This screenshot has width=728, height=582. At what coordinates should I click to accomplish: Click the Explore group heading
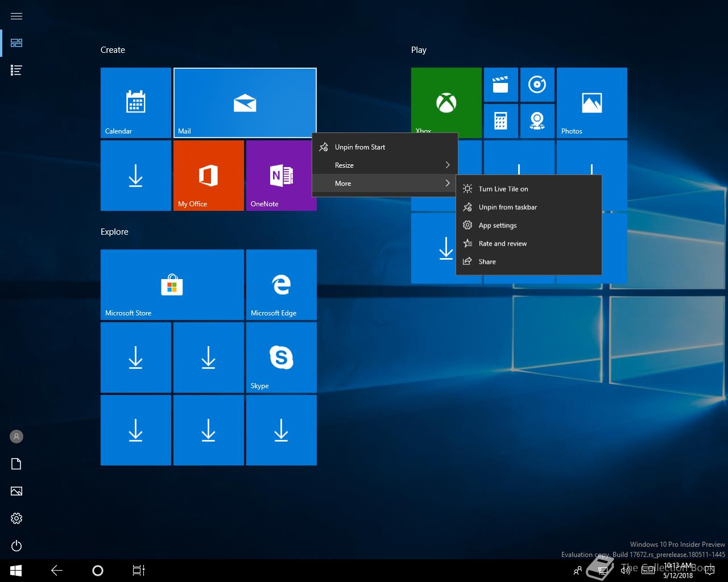click(114, 232)
